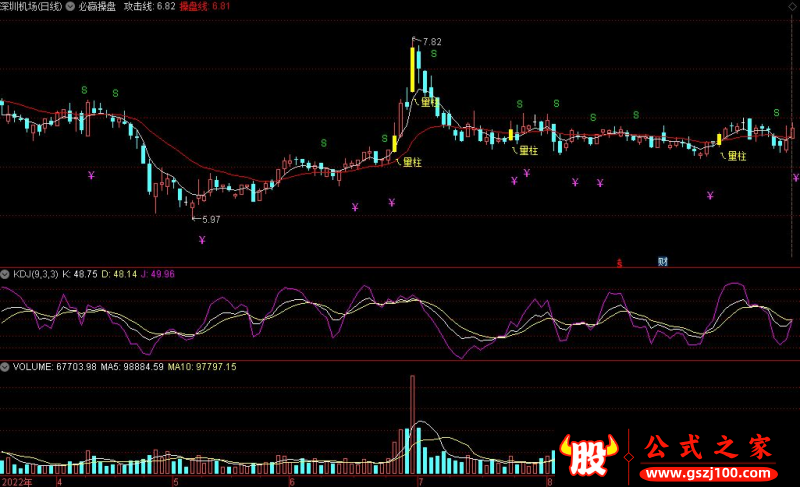
Task: Click the leftmost magenta ¥ marker
Action: tap(91, 176)
